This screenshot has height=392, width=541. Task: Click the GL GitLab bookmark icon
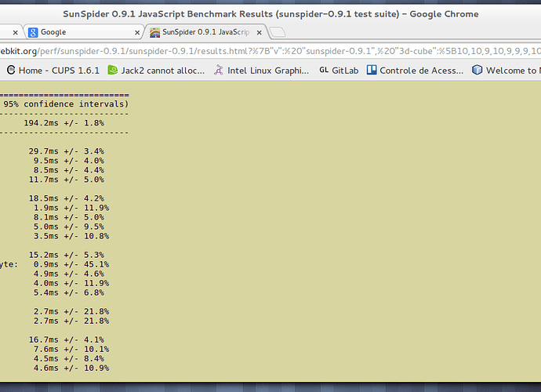(x=324, y=70)
